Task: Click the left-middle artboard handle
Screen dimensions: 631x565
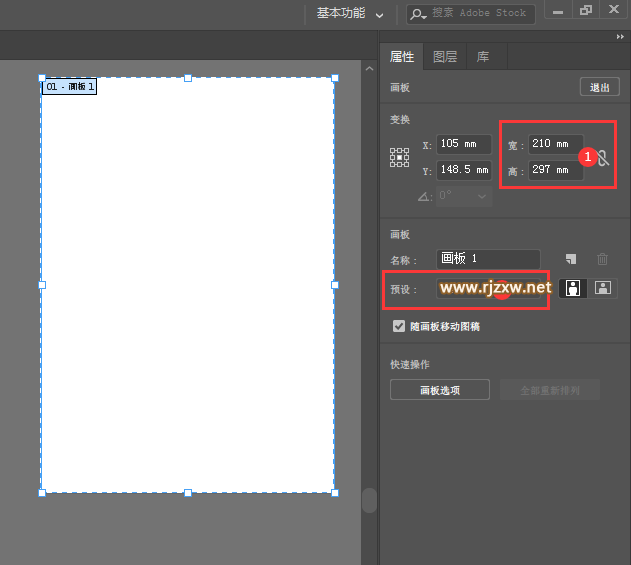Action: point(42,285)
